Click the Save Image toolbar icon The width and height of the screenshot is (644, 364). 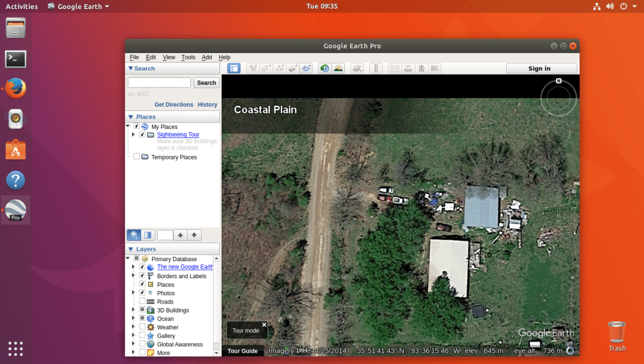(x=421, y=68)
